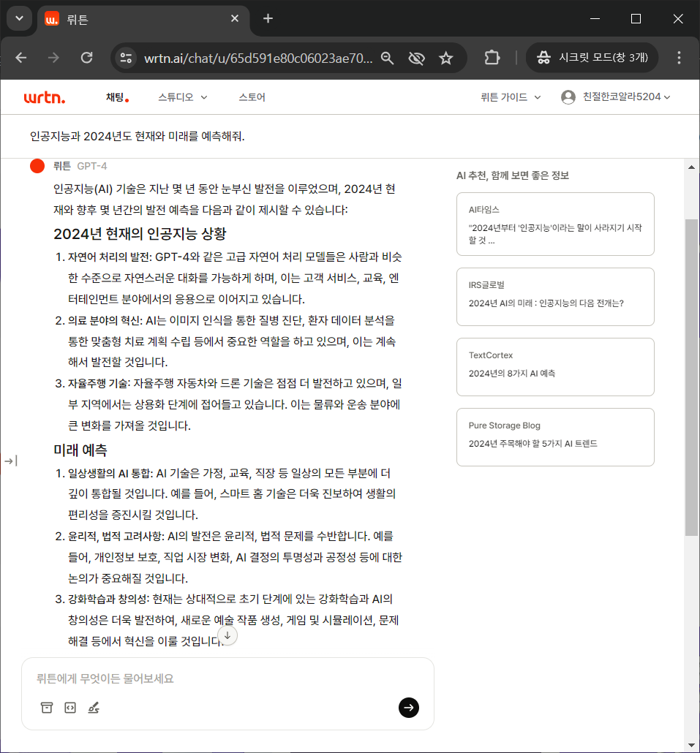Open the Pure Storage Blog article card
Screen dimensions: 700x753
click(555, 437)
